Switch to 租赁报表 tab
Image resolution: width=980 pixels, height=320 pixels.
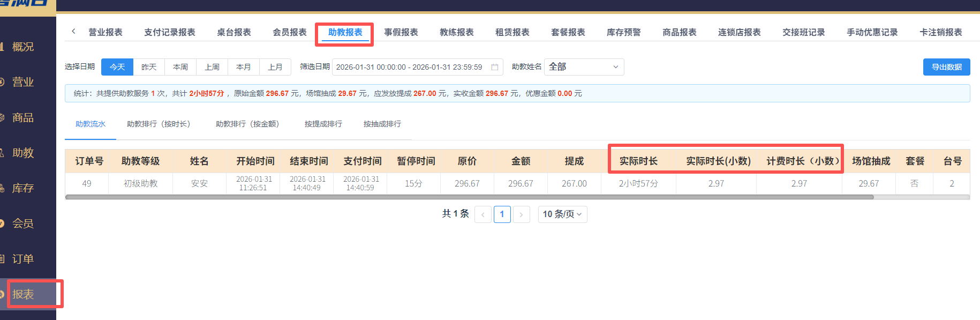click(512, 32)
